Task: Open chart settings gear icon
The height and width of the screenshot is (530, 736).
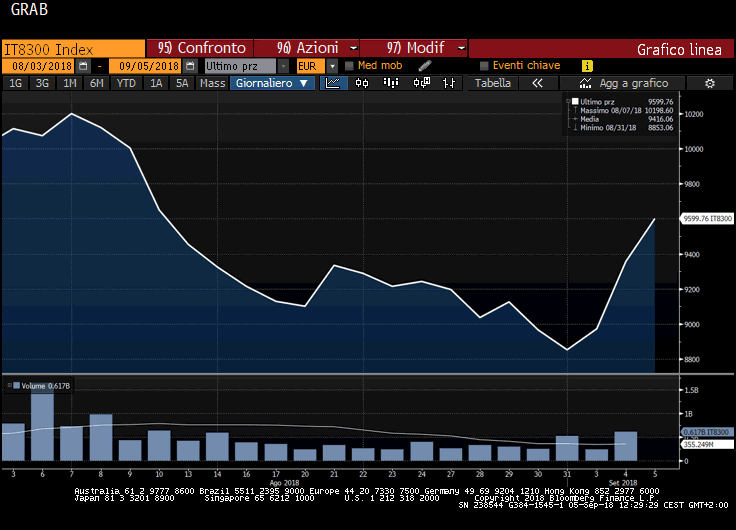Action: pyautogui.click(x=709, y=84)
